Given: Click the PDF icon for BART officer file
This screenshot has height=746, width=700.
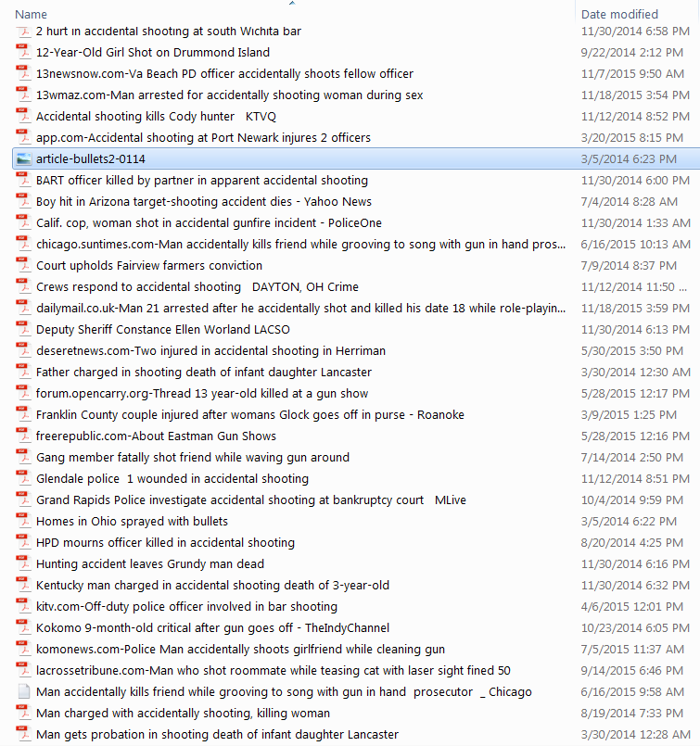Looking at the screenshot, I should (23, 181).
